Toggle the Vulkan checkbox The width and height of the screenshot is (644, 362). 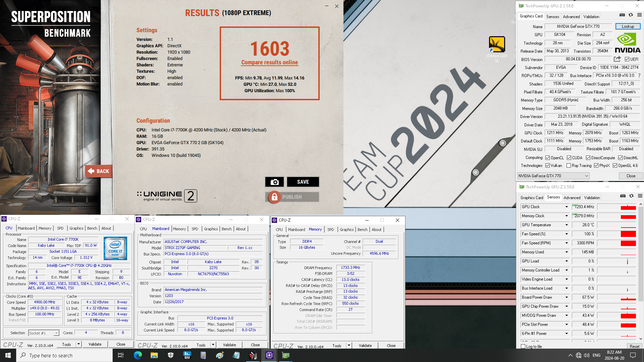(548, 166)
